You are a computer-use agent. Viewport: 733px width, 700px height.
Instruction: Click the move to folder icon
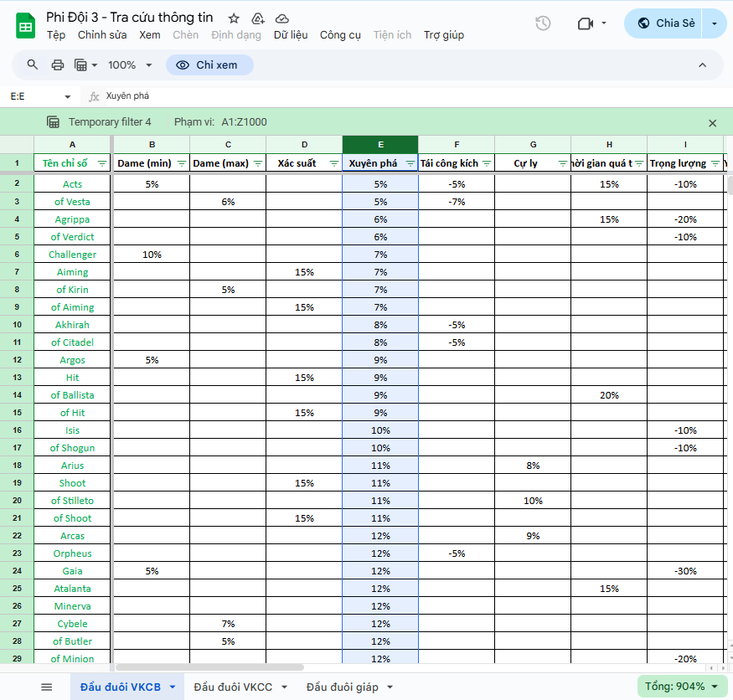tap(258, 18)
